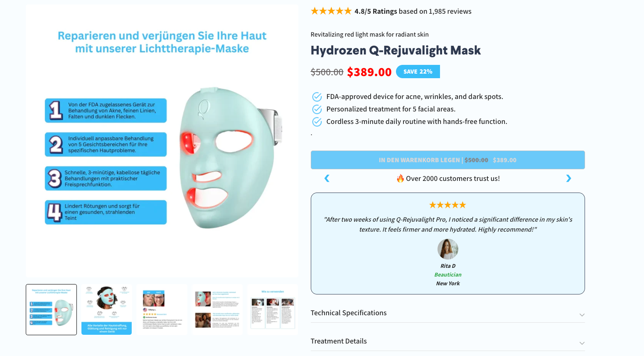Expand the Technical Specifications chevron
The width and height of the screenshot is (644, 356).
pyautogui.click(x=582, y=315)
